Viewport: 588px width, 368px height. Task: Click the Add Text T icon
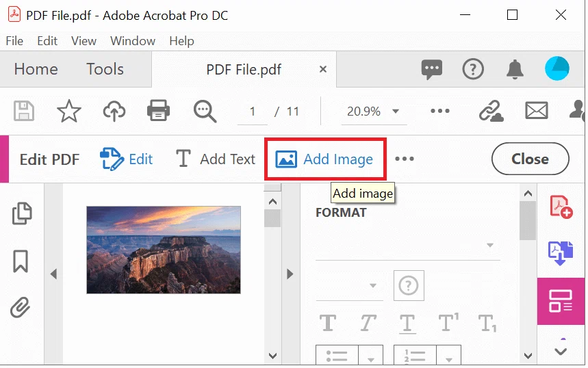183,159
